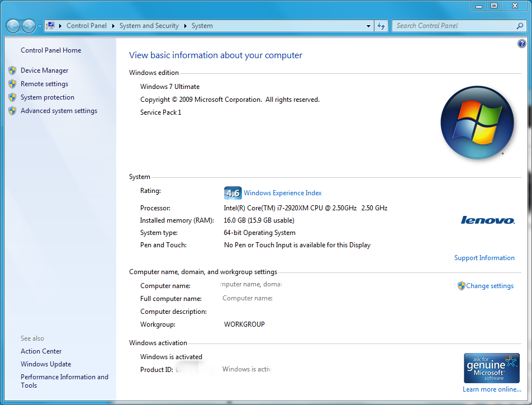Open Windows Update link
The width and height of the screenshot is (532, 405).
click(x=46, y=364)
